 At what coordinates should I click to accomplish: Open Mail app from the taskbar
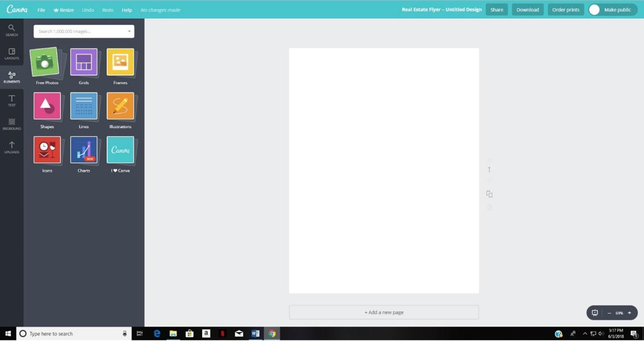tap(239, 334)
